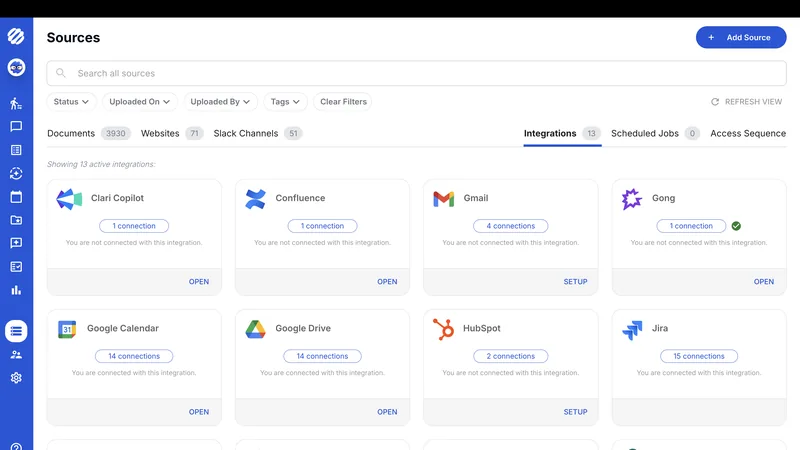Viewport: 800px width, 450px height.
Task: Open the users group sidebar icon
Action: 16,355
